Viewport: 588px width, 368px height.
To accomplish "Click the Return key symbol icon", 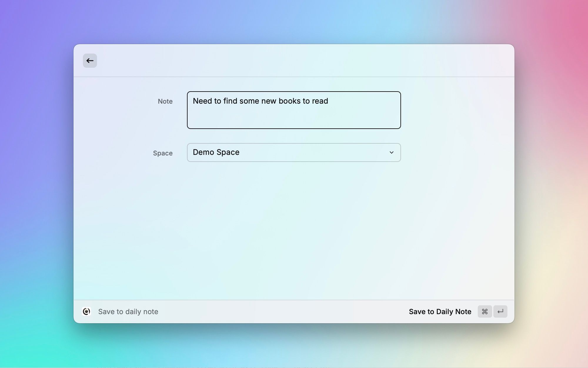I will tap(500, 311).
